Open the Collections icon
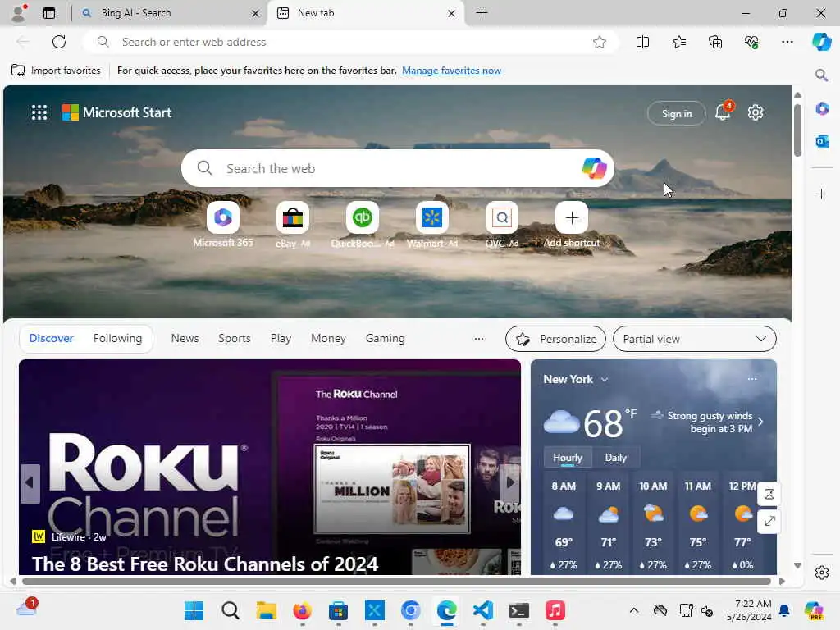Image resolution: width=840 pixels, height=630 pixels. (715, 42)
